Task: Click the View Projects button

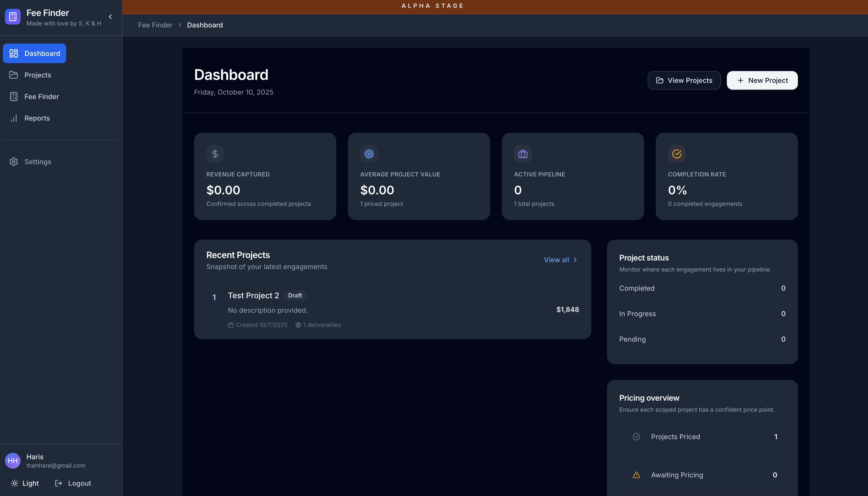Action: pyautogui.click(x=684, y=80)
